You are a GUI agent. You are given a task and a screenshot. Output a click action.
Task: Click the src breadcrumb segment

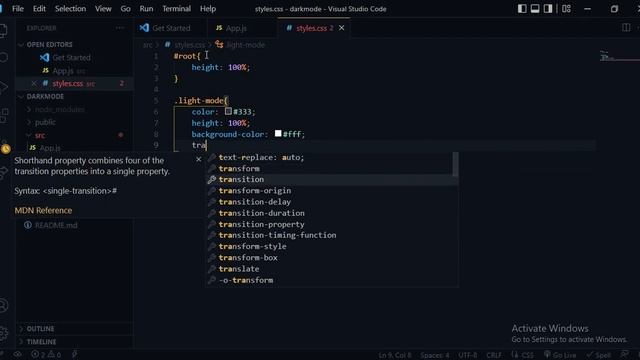pyautogui.click(x=147, y=45)
